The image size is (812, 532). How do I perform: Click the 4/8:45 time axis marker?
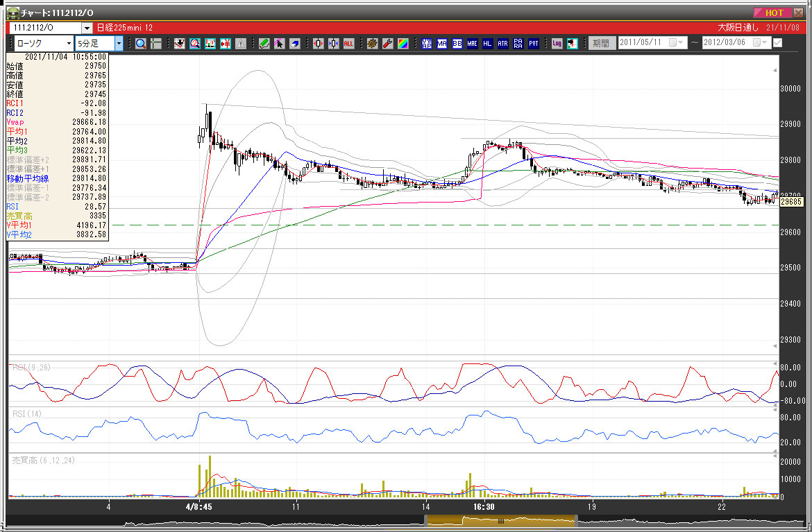pyautogui.click(x=199, y=506)
